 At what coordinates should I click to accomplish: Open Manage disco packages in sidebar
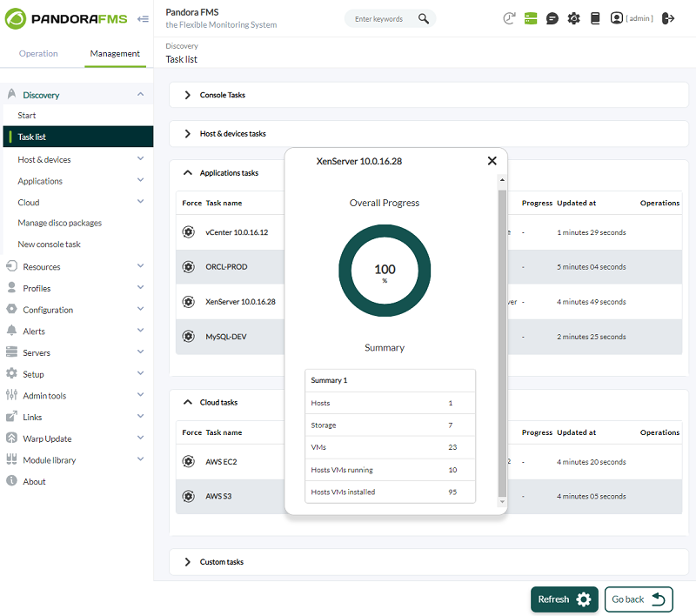pos(60,224)
